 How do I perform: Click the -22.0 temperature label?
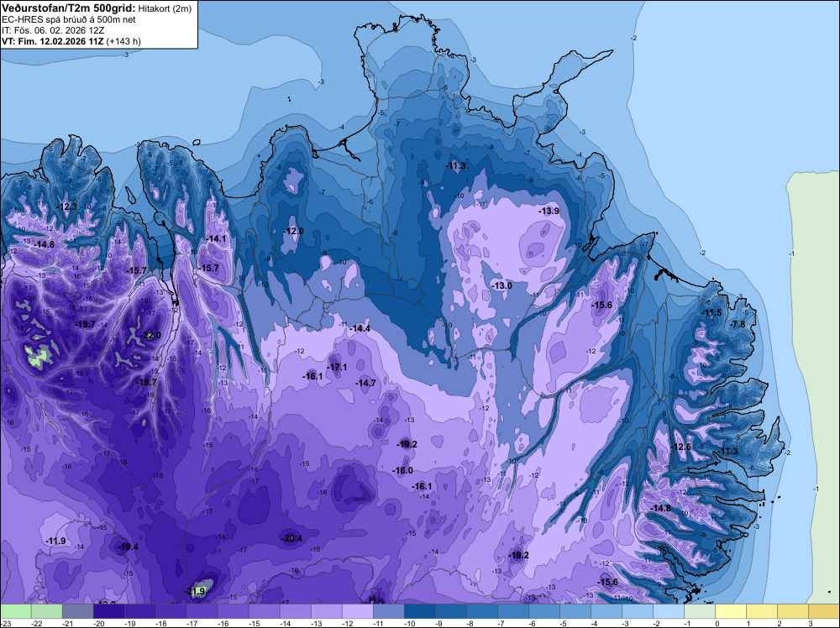coord(150,336)
